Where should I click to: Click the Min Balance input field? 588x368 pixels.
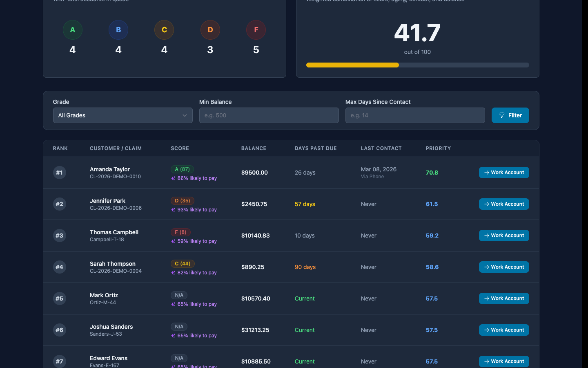[x=269, y=115]
